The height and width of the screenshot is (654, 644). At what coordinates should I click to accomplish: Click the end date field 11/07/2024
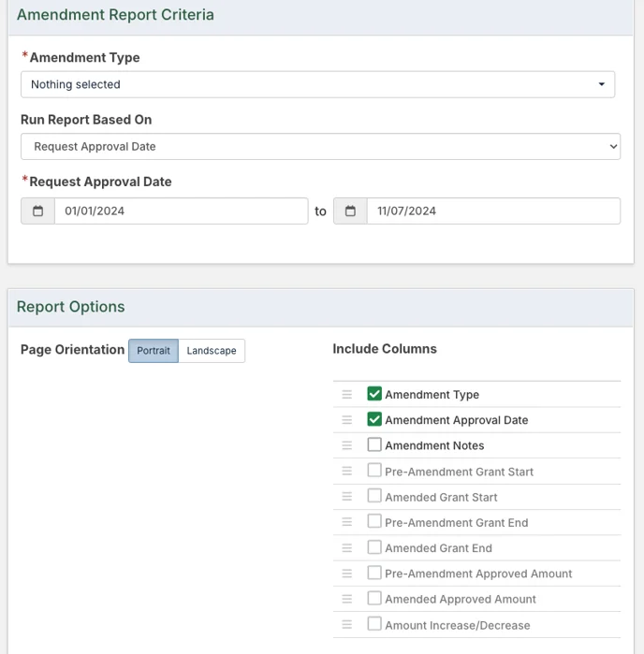(x=493, y=211)
